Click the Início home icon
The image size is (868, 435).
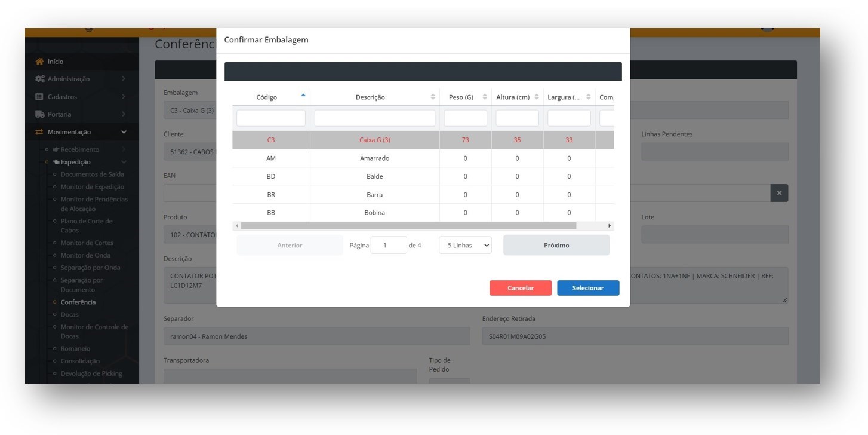39,62
